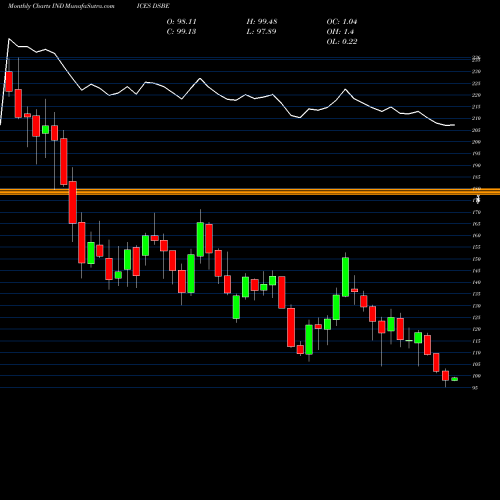Click the 120 price axis label
Viewport: 500px width, 500px height.
pos(476,329)
